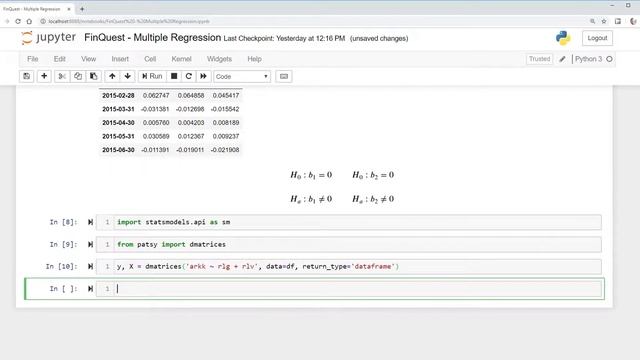The image size is (640, 360).
Task: Click the value -0.021908 in the table
Action: click(225, 150)
